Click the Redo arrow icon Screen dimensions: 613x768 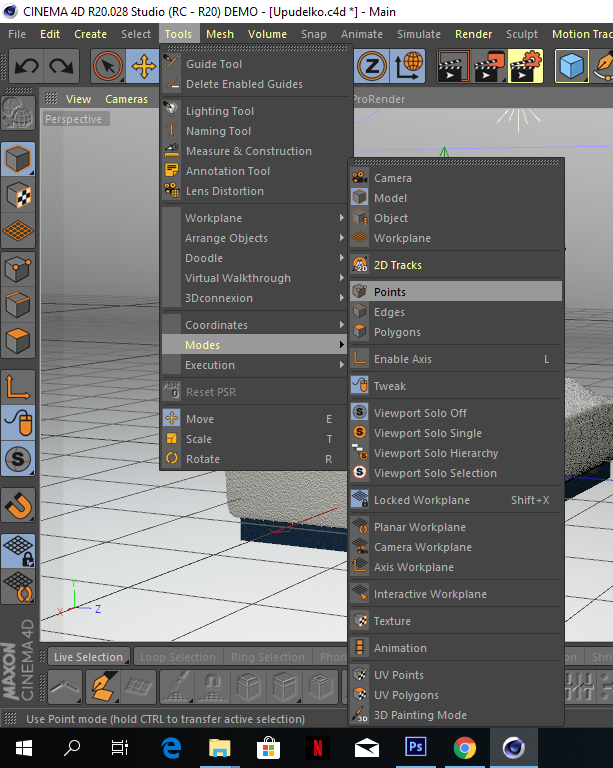61,66
